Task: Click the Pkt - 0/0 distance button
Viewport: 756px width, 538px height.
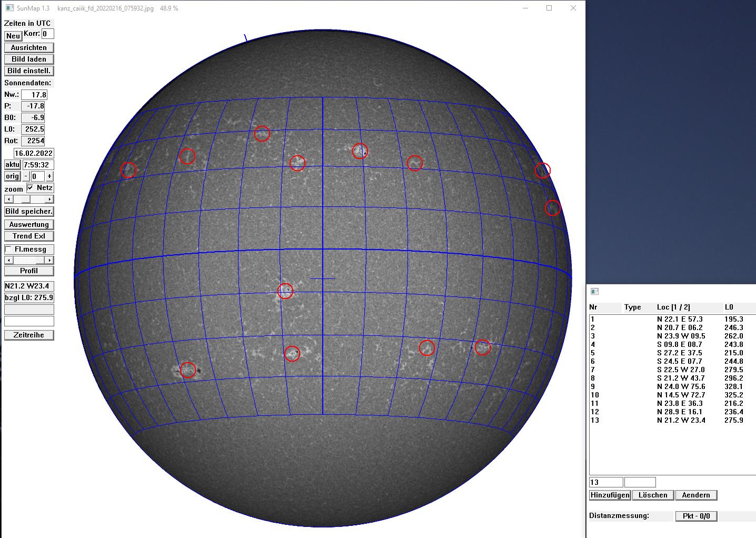Action: coord(696,516)
